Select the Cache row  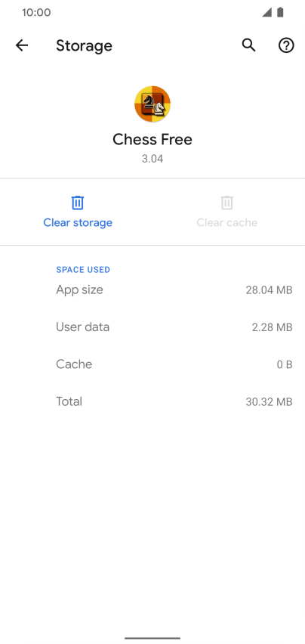click(x=152, y=364)
